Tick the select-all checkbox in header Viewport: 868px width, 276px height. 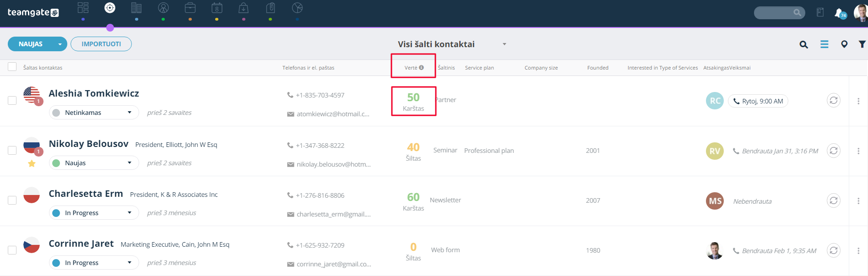tap(12, 67)
